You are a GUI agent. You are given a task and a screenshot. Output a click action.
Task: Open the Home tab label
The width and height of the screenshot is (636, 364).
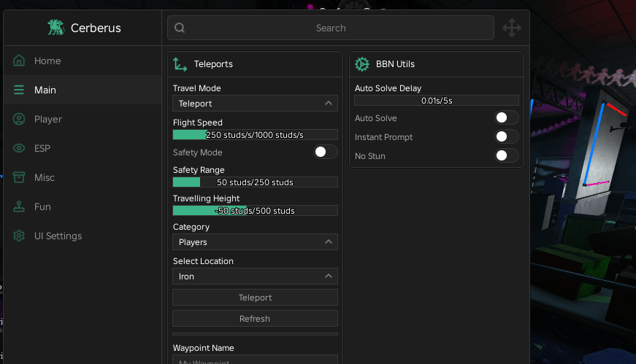(x=47, y=61)
